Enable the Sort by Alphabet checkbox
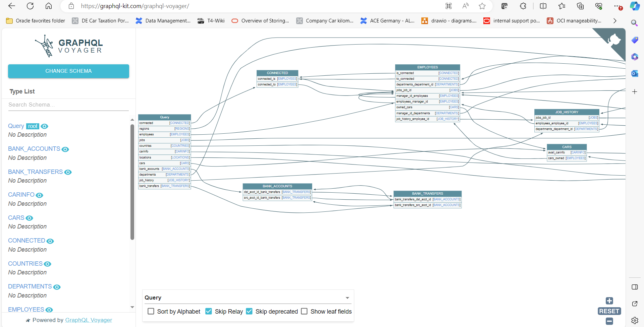 [151, 311]
